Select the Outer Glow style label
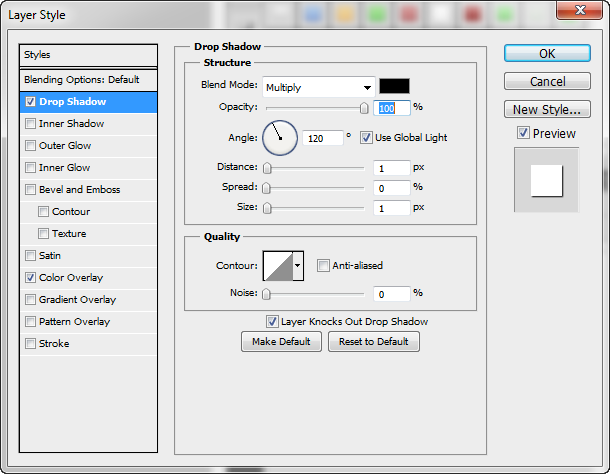Image resolution: width=610 pixels, height=474 pixels. (x=65, y=146)
